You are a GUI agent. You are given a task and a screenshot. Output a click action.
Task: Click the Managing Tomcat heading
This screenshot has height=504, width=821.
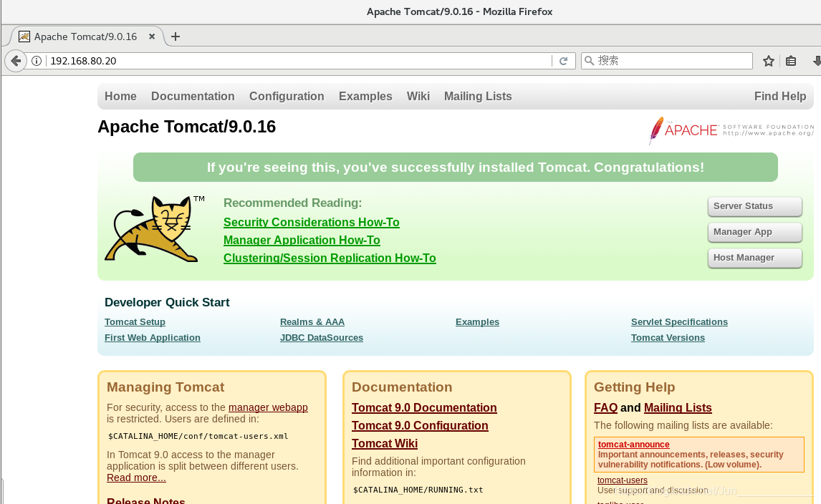[x=165, y=387]
